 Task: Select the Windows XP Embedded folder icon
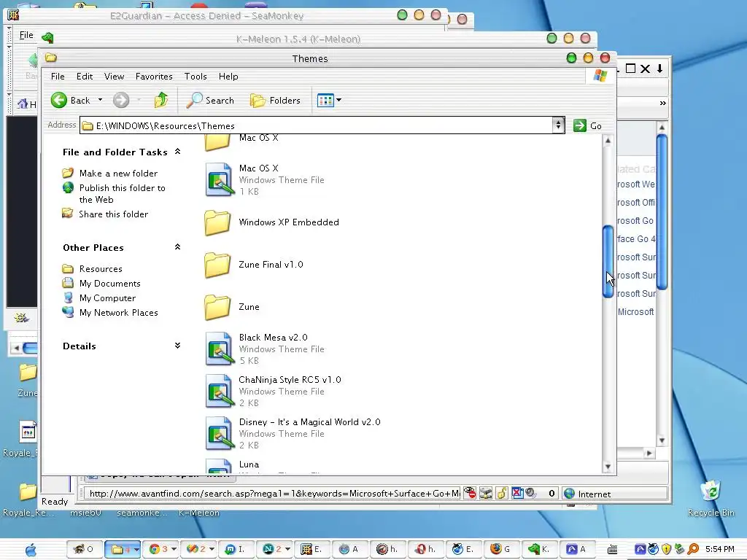click(x=217, y=222)
